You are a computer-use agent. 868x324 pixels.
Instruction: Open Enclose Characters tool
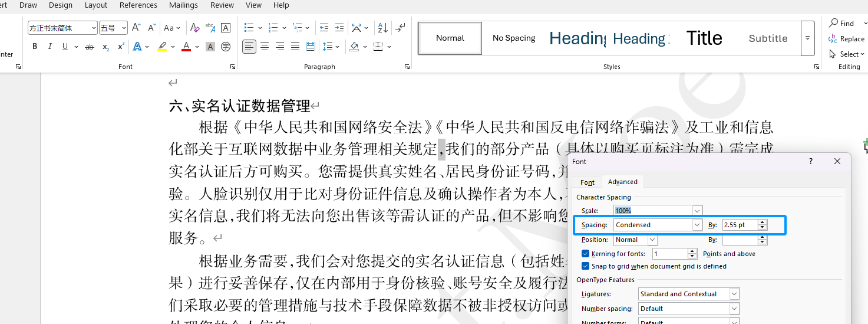pyautogui.click(x=225, y=47)
